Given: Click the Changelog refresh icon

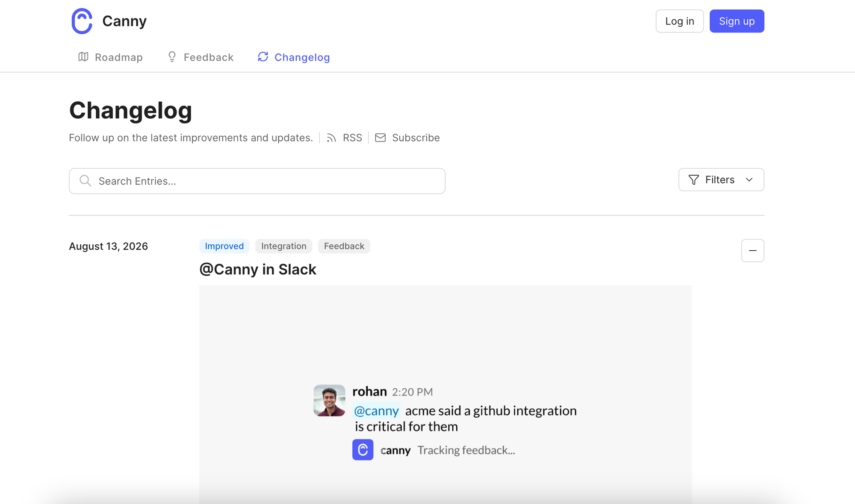Looking at the screenshot, I should (263, 57).
